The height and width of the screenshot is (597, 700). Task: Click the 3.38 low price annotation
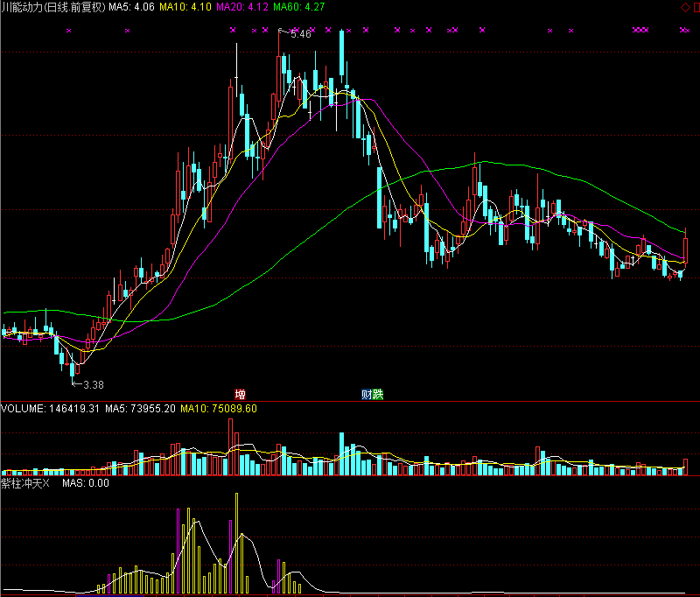click(x=94, y=385)
